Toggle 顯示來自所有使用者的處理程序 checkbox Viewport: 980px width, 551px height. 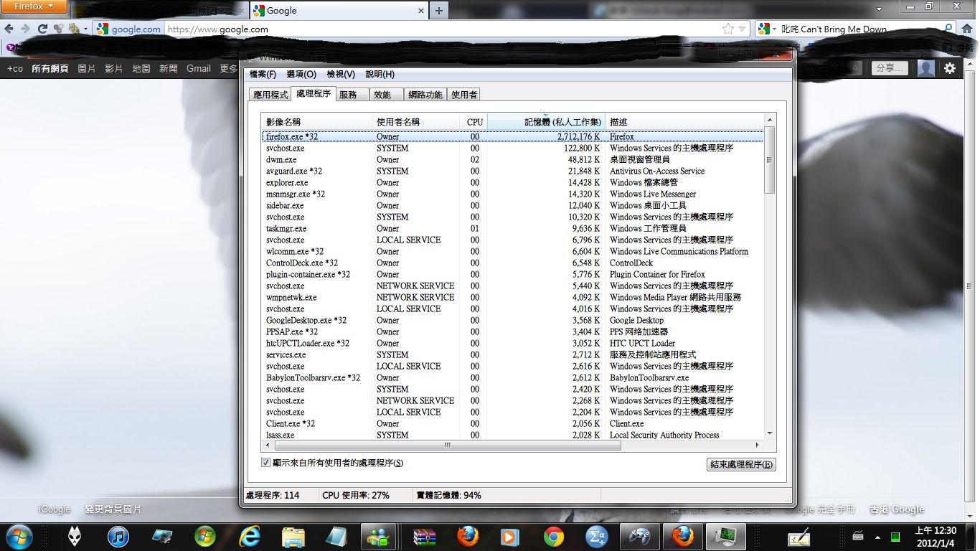[x=265, y=463]
